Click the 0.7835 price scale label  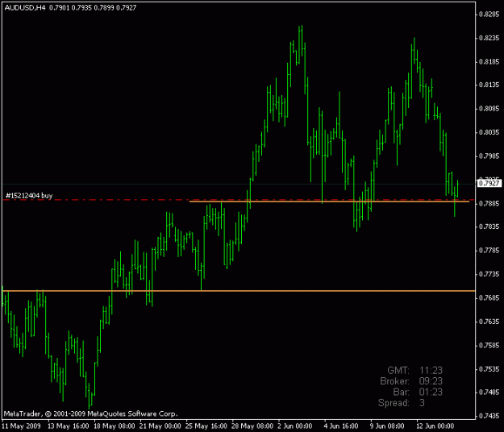[489, 226]
